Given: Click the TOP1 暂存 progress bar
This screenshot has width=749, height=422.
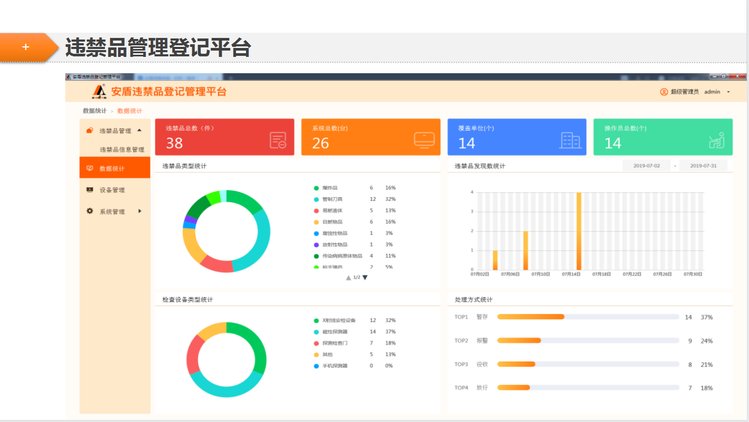Looking at the screenshot, I should click(586, 317).
